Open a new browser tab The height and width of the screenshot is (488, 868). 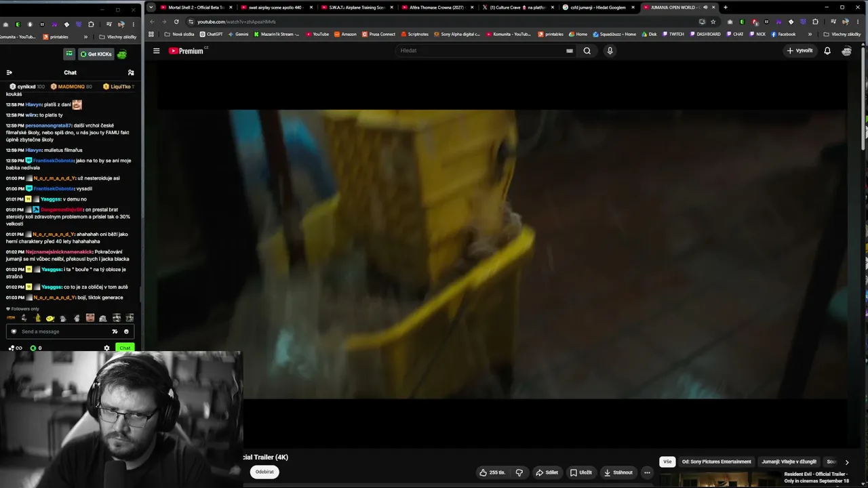tap(726, 7)
